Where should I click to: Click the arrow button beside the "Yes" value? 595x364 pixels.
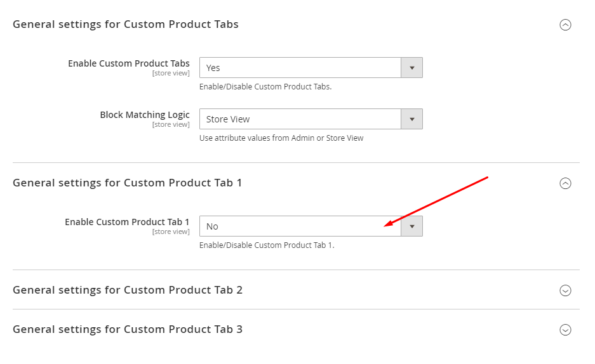411,68
